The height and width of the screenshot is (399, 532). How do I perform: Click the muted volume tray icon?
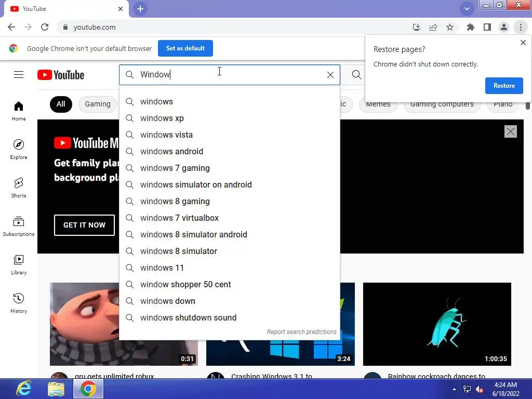(480, 389)
